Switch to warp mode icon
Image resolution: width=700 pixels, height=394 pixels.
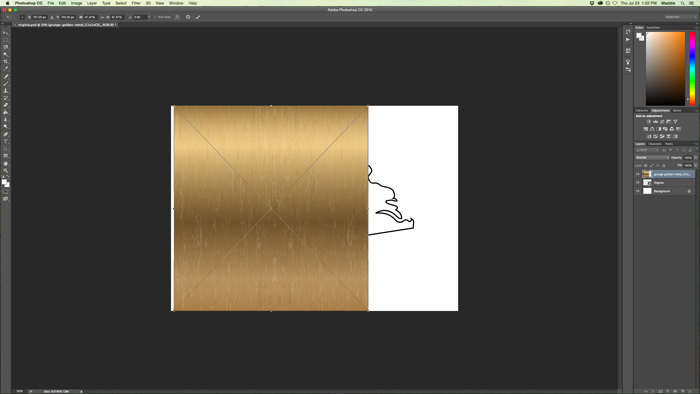pos(177,17)
